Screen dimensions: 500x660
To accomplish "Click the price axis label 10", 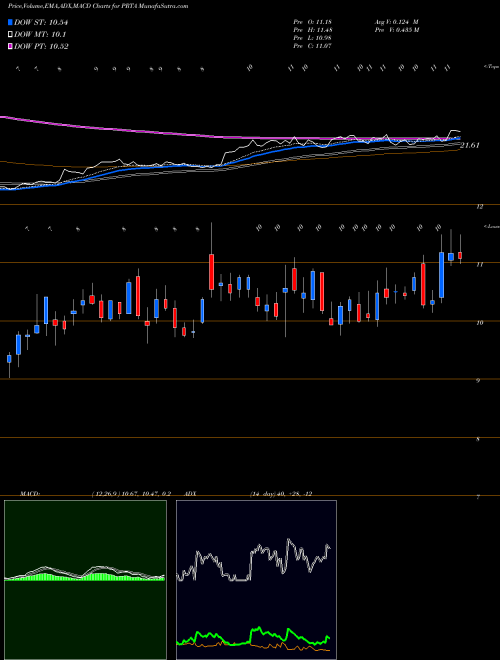I will pyautogui.click(x=479, y=323).
